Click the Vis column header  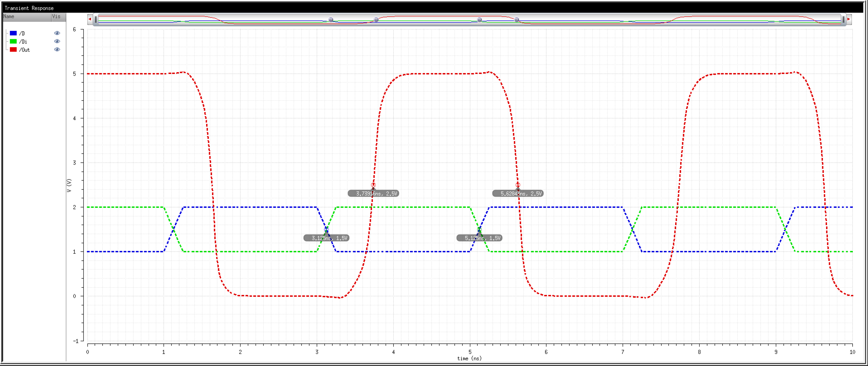57,17
